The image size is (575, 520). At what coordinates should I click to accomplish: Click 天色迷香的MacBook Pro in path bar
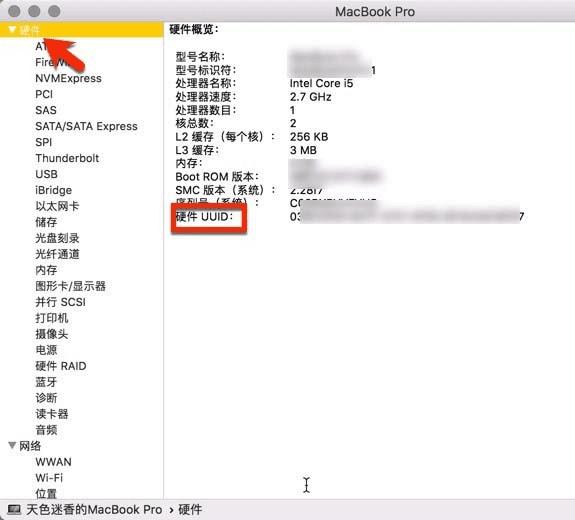(94, 509)
